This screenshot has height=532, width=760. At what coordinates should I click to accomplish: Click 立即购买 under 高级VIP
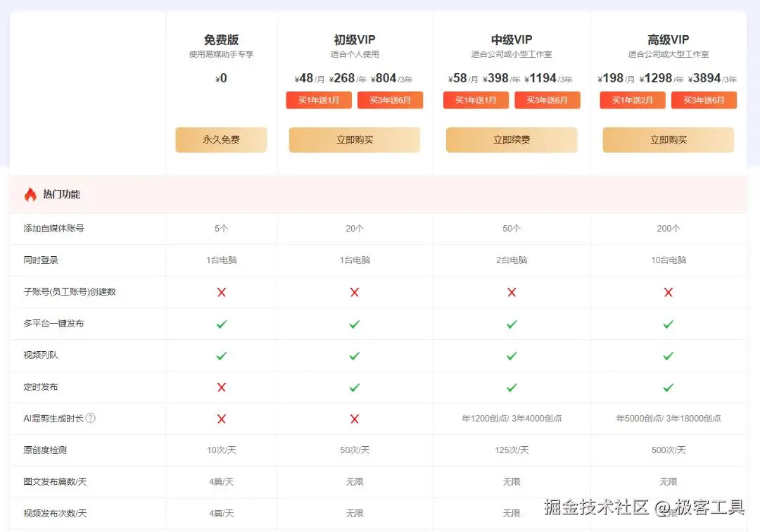coord(668,139)
